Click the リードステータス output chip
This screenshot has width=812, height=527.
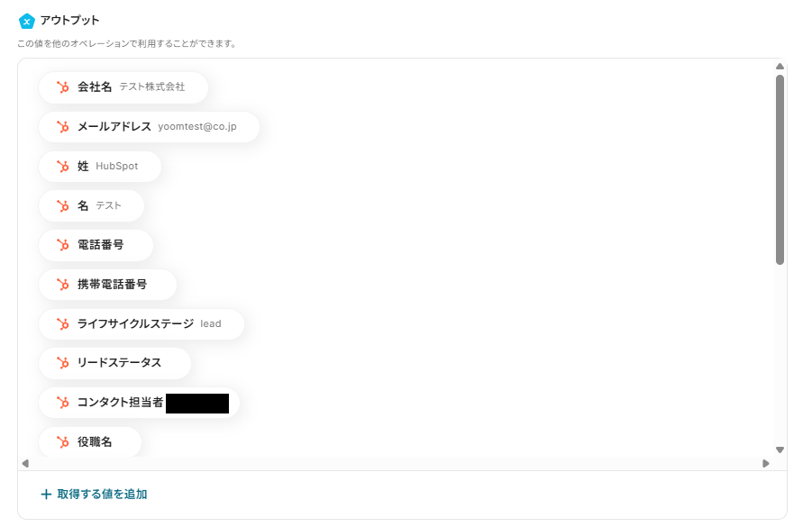[x=114, y=363]
